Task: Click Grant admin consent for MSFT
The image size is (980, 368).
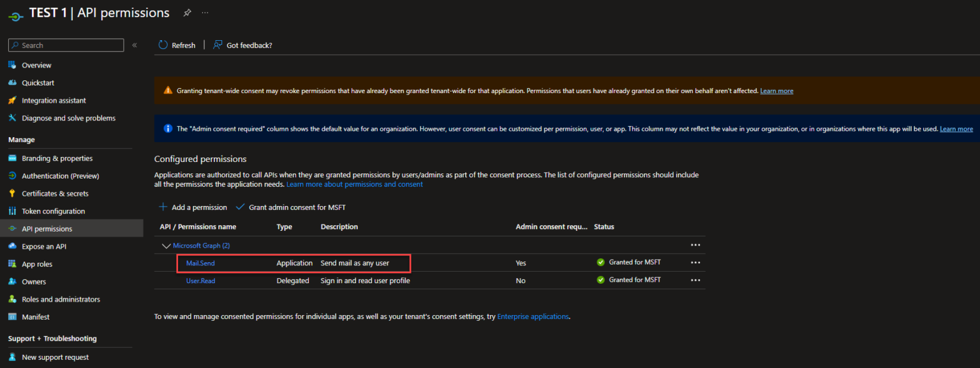Action: point(297,207)
